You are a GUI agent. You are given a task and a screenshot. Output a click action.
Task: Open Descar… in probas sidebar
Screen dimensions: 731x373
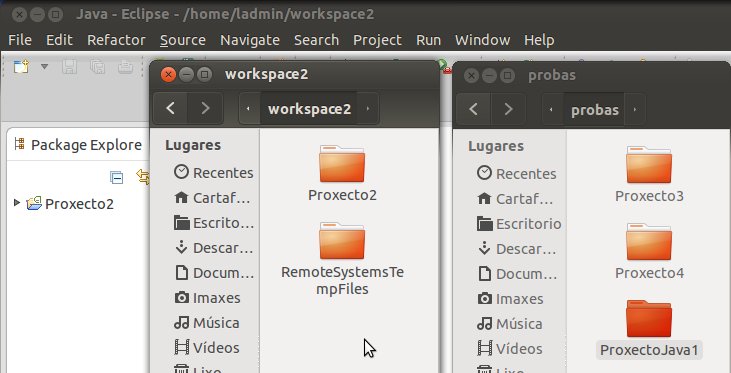click(x=517, y=249)
